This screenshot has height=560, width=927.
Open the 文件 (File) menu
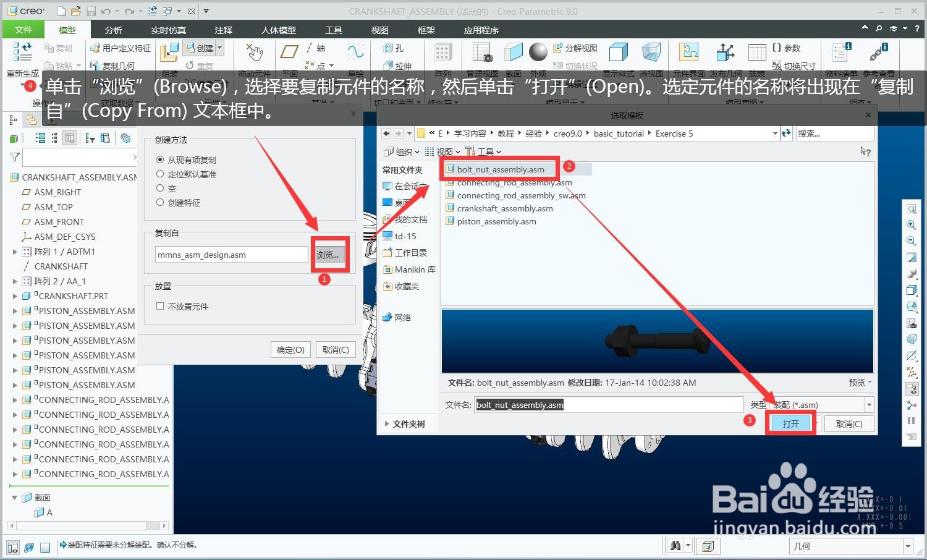pyautogui.click(x=23, y=30)
